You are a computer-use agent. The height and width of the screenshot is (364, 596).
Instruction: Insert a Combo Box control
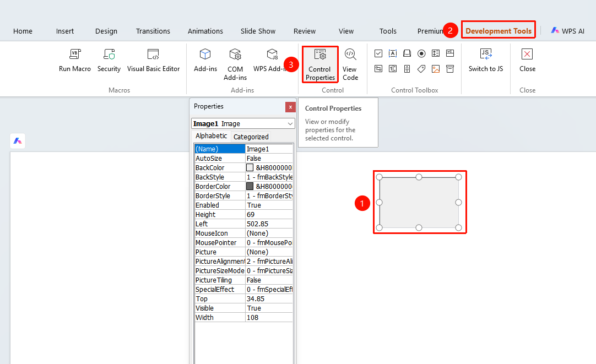450,53
